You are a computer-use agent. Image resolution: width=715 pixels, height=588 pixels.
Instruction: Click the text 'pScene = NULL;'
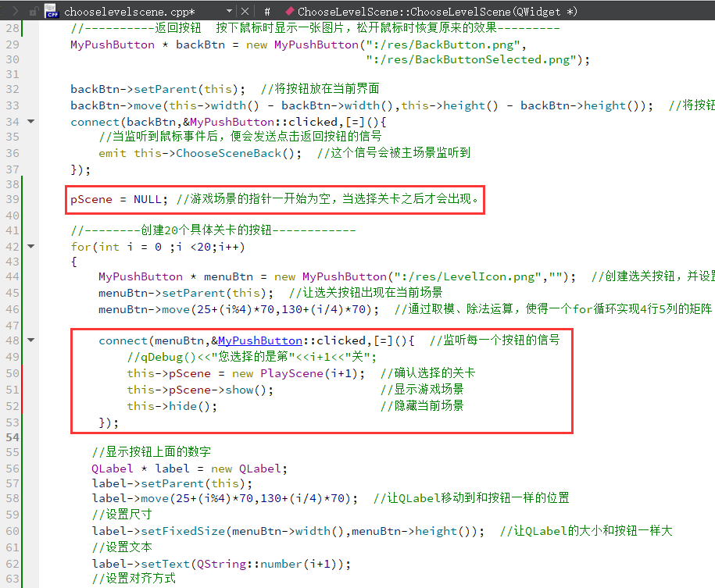[119, 199]
